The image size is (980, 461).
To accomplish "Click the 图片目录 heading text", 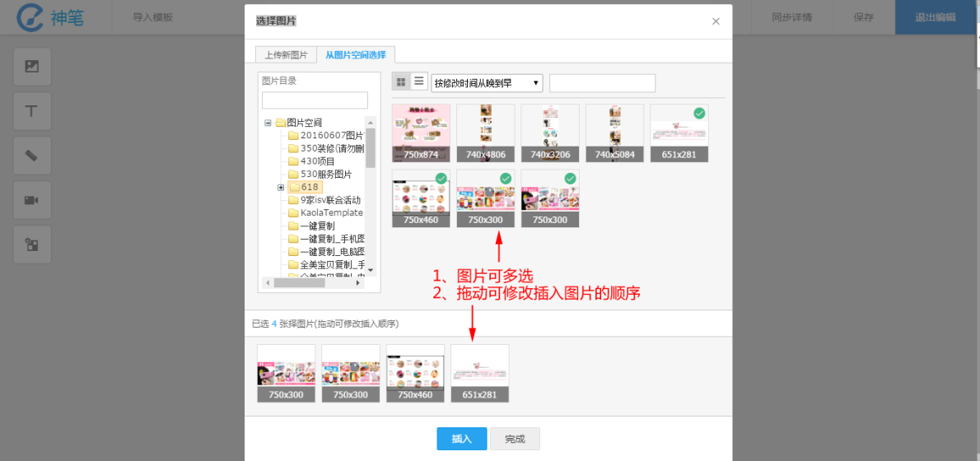I will click(279, 81).
